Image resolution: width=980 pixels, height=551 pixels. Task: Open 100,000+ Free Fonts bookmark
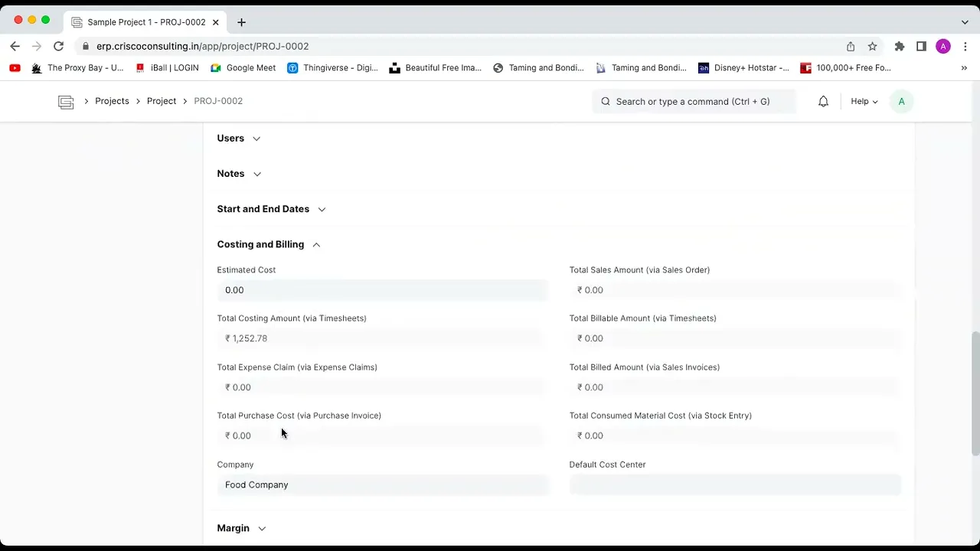pyautogui.click(x=845, y=67)
